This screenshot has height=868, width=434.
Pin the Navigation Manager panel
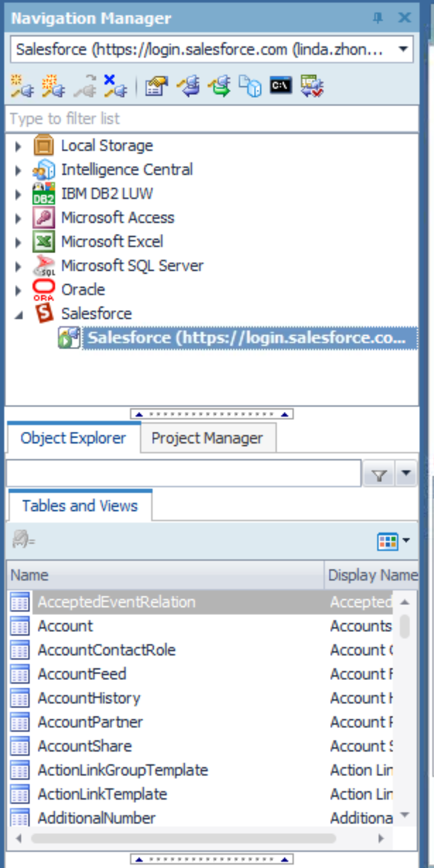click(x=377, y=18)
